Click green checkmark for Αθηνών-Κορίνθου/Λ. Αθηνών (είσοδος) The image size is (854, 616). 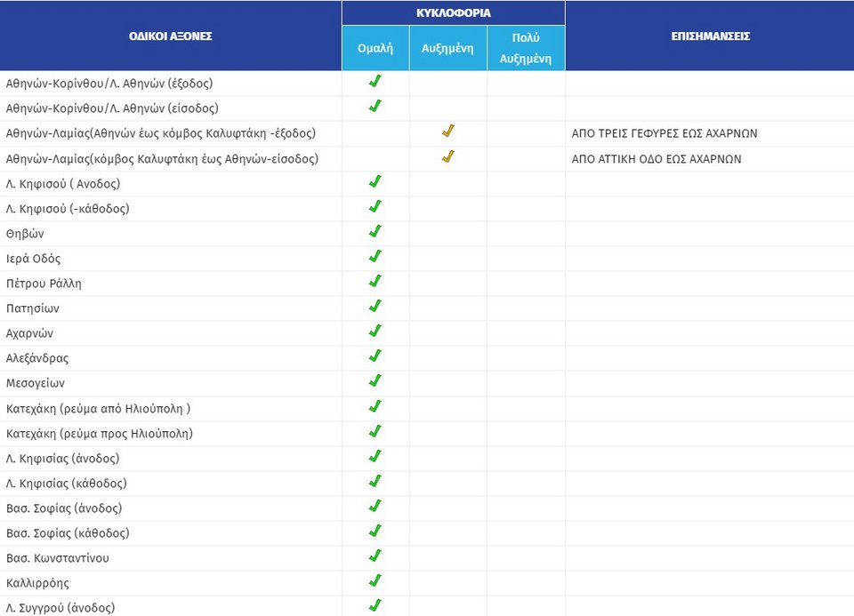point(375,106)
